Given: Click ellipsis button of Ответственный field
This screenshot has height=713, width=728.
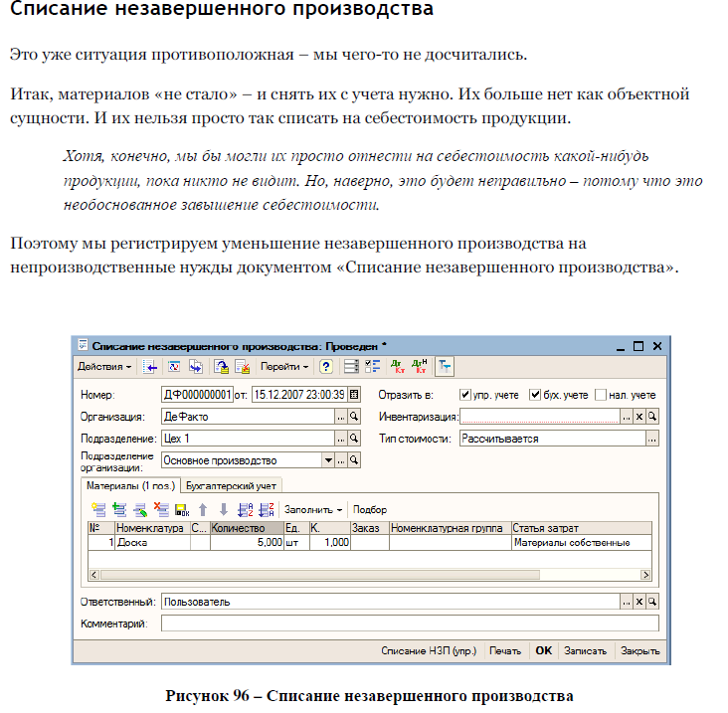Looking at the screenshot, I should [x=627, y=602].
